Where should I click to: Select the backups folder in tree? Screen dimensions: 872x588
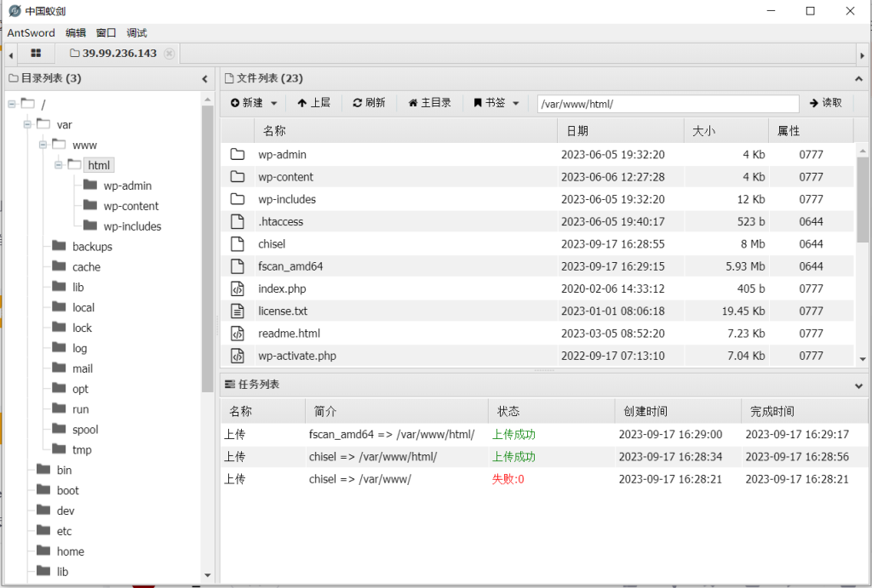[91, 247]
